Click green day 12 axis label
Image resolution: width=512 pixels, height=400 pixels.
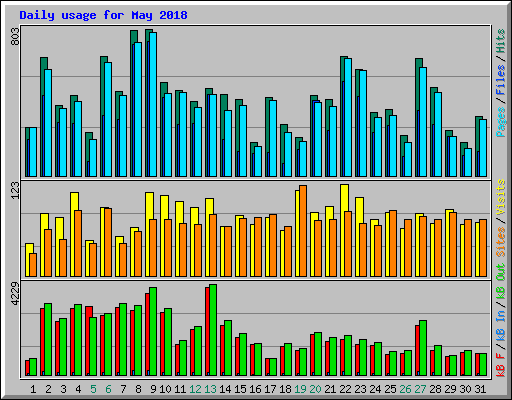point(195,389)
